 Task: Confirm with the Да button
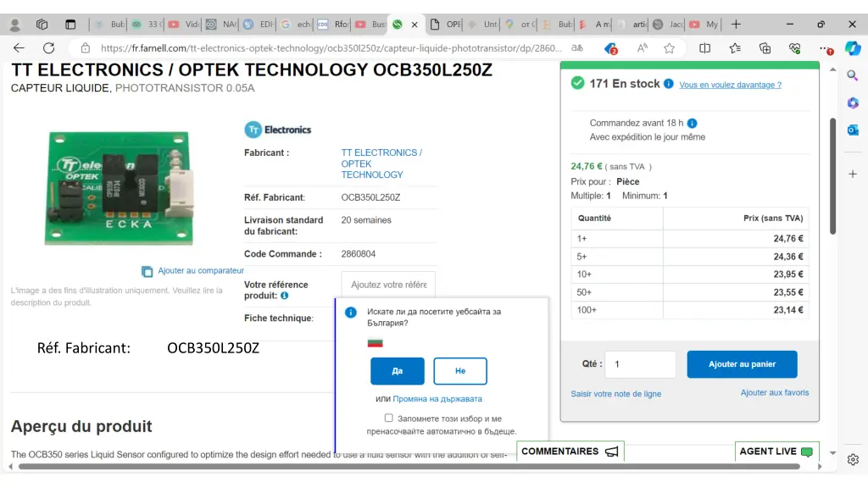coord(398,371)
